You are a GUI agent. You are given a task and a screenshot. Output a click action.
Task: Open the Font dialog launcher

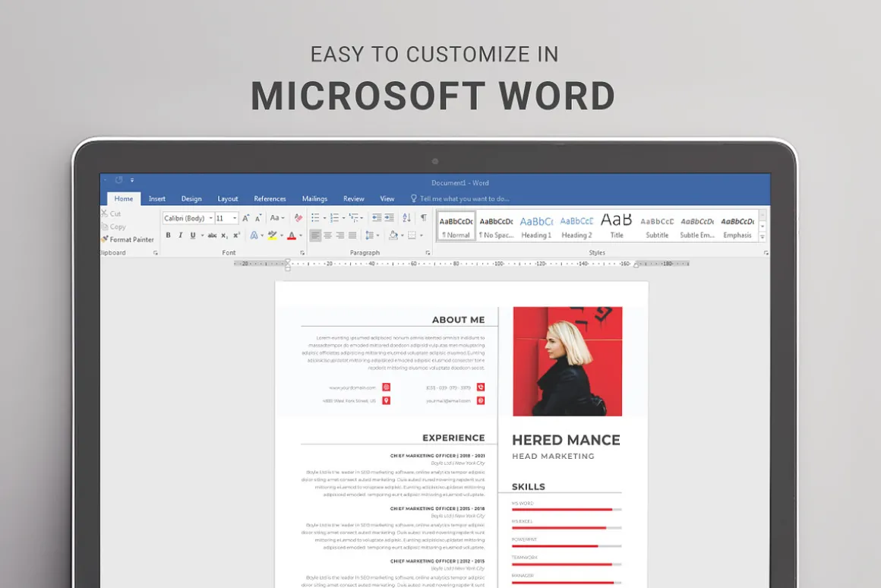(302, 253)
